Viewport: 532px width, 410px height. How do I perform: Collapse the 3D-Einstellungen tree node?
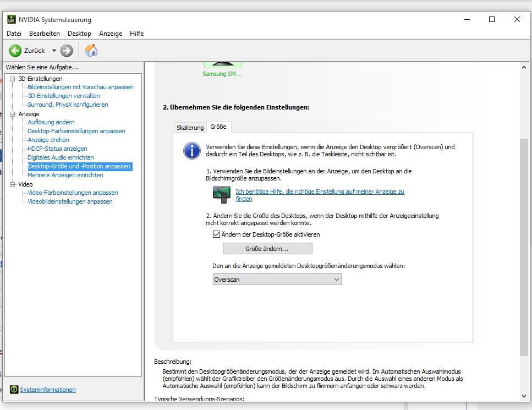coord(13,79)
